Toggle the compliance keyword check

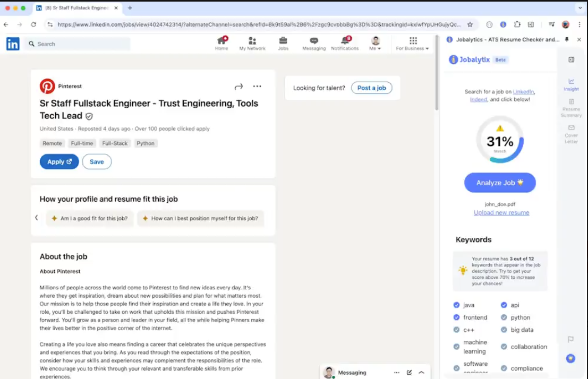(504, 368)
